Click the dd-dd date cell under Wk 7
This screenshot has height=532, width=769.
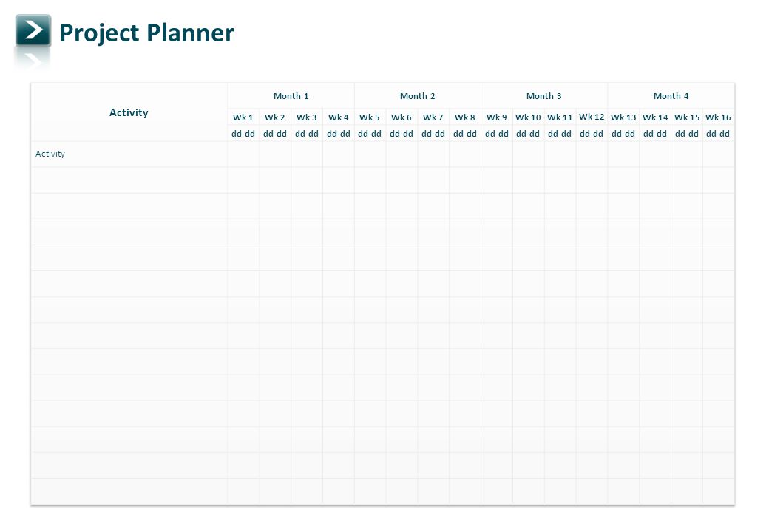(433, 134)
